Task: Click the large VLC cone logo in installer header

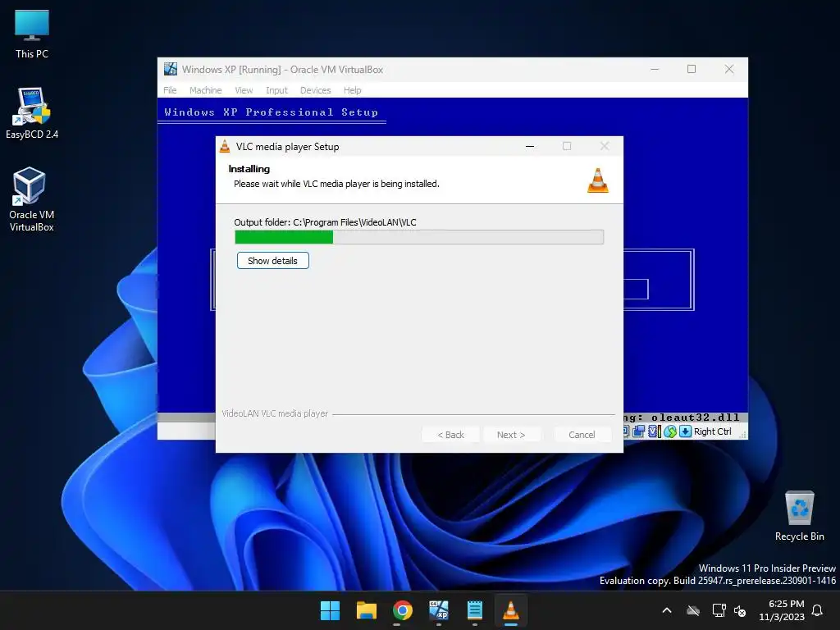Action: pyautogui.click(x=598, y=180)
